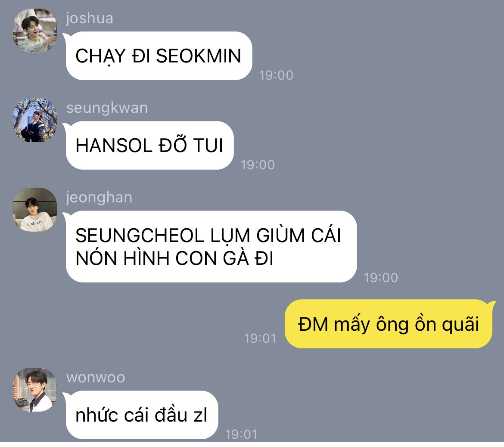504x447 pixels.
Task: Click the 19:00 timestamp beside jeonghan's message
Action: point(381,278)
